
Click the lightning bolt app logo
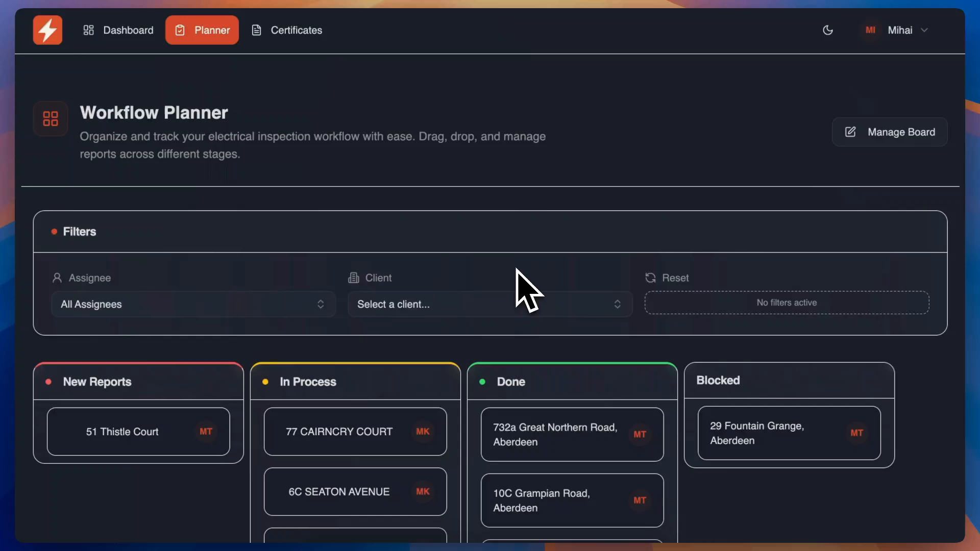pyautogui.click(x=47, y=30)
